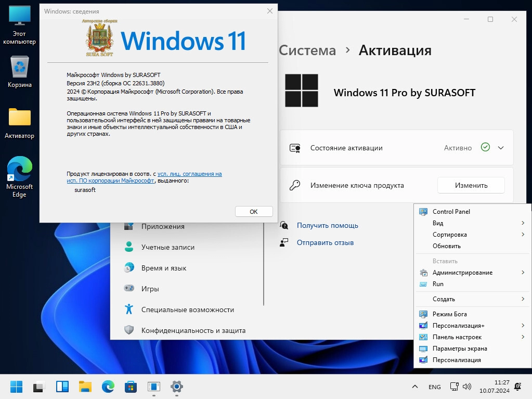Open the Активатор folder on desktop
Image resolution: width=532 pixels, height=399 pixels.
click(x=20, y=119)
